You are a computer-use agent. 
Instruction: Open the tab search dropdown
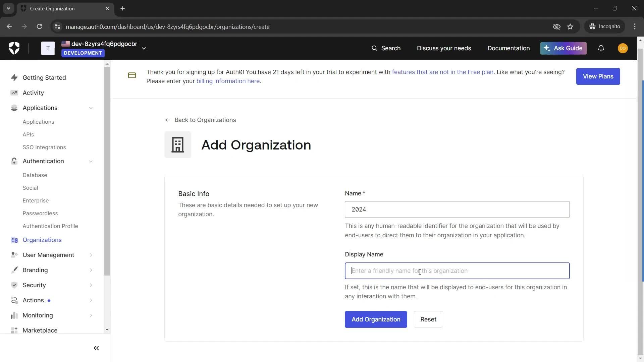click(8, 8)
